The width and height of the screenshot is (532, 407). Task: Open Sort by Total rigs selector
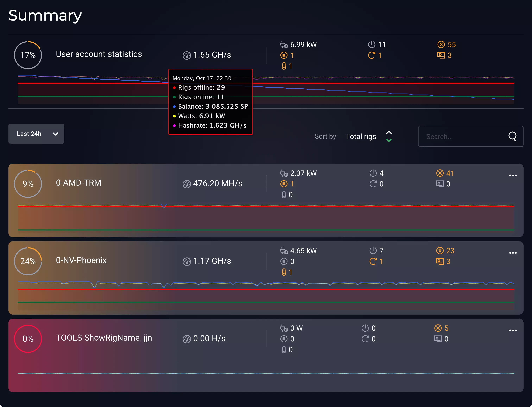pos(361,137)
